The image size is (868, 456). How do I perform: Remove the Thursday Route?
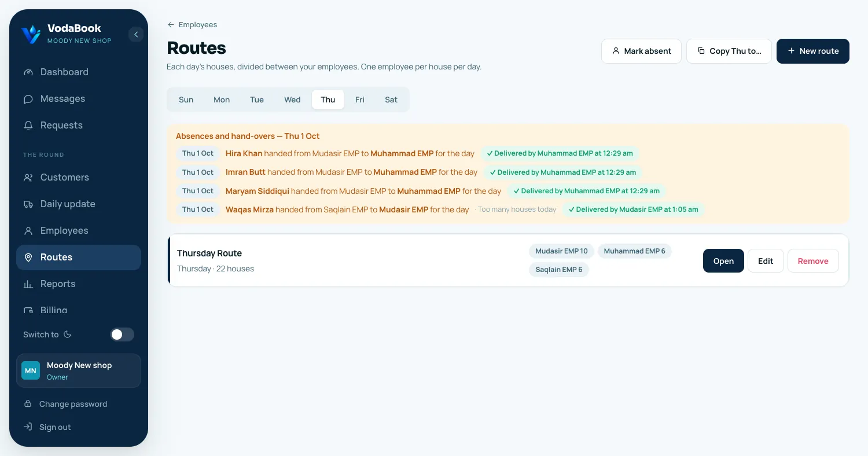tap(813, 261)
